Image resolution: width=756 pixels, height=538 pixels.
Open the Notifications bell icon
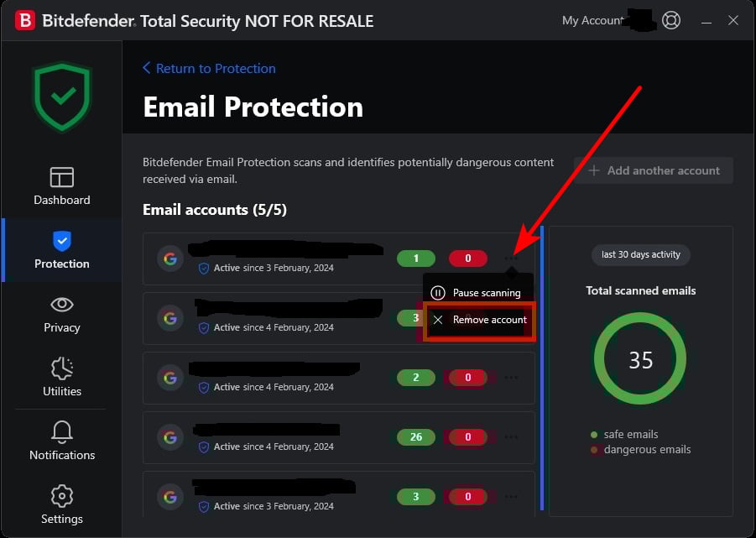click(x=62, y=432)
